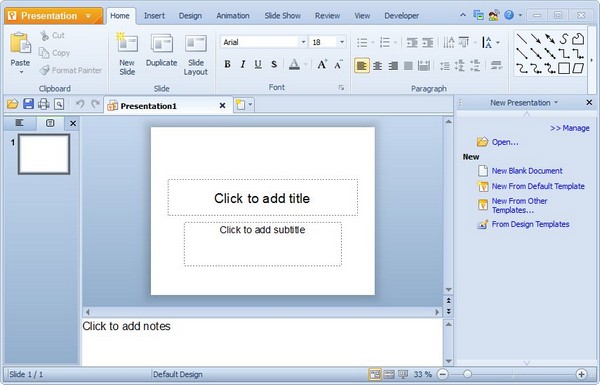Click From Design Templates link
The width and height of the screenshot is (600, 385).
530,224
